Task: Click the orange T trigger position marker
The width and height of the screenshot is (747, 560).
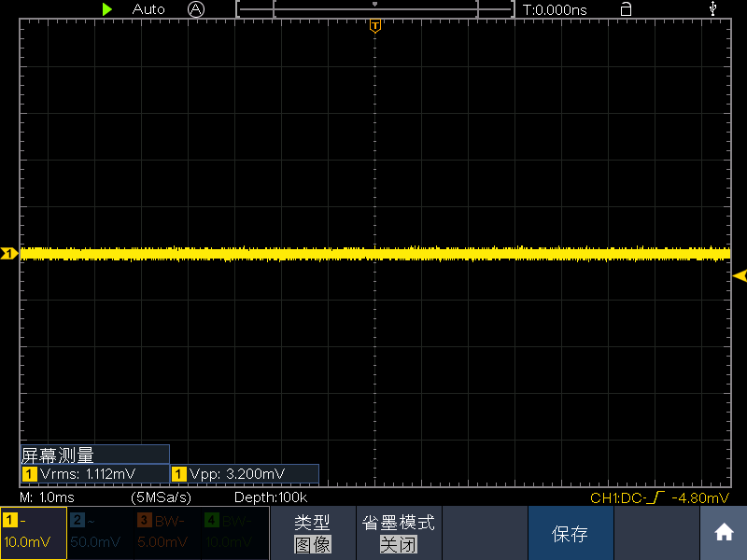Action: 375,26
